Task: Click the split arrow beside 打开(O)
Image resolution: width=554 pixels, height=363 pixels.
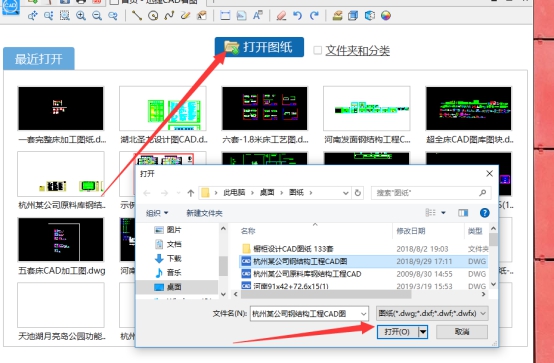Action: tap(423, 332)
